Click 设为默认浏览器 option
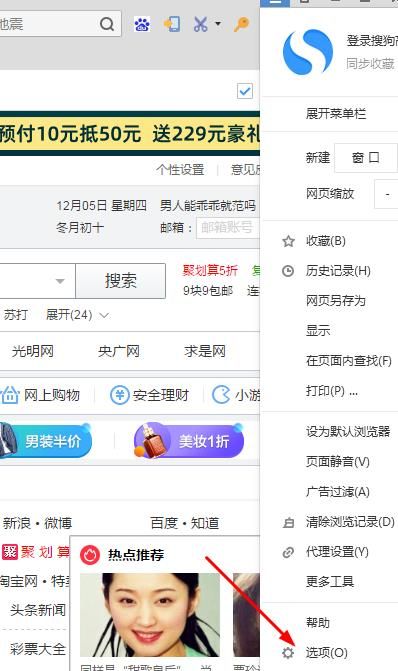Viewport: 398px width, 671px height. tap(348, 431)
